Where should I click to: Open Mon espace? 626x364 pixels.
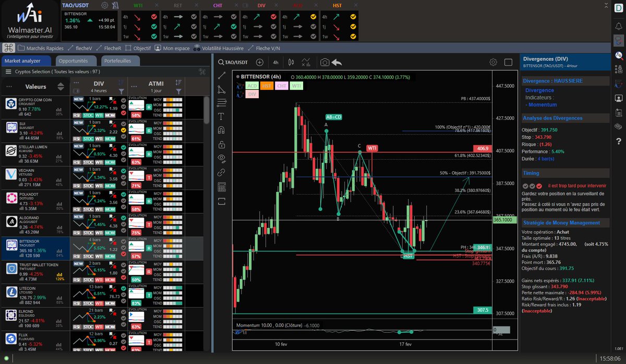click(x=172, y=48)
